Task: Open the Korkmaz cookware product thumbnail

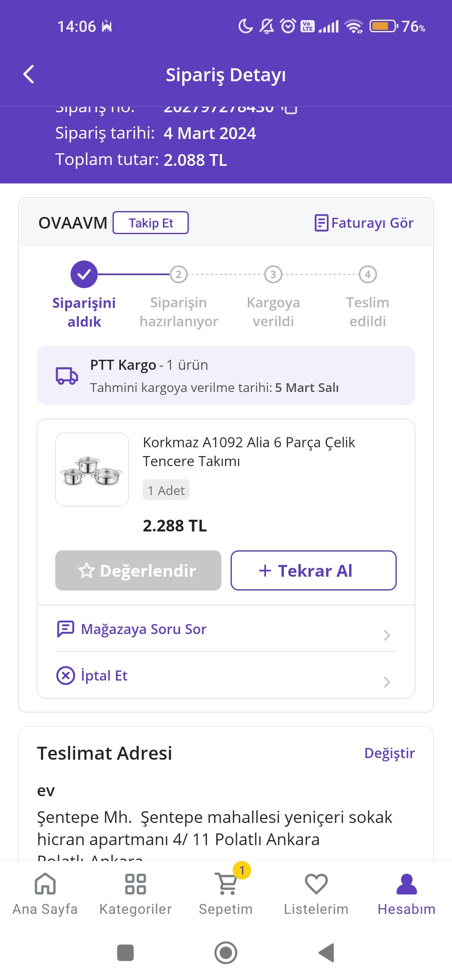Action: (92, 469)
